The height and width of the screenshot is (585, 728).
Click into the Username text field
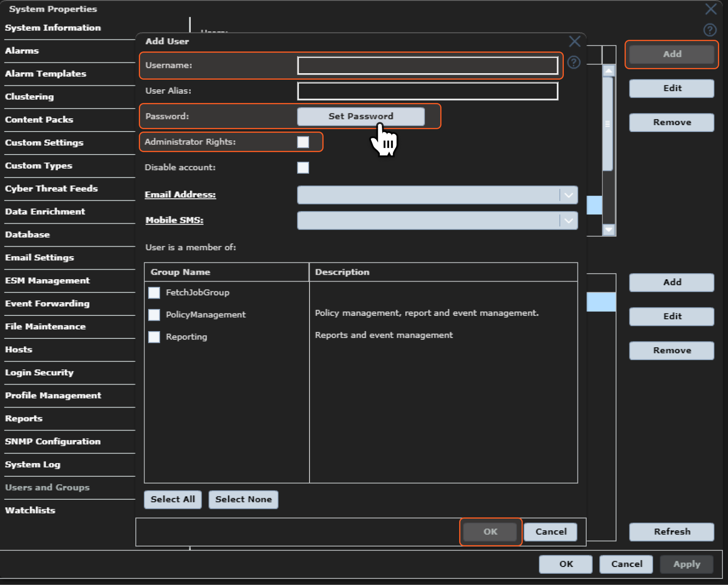(427, 66)
